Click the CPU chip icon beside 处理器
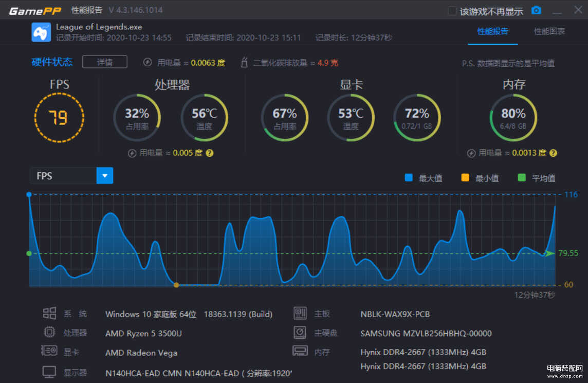Image resolution: width=588 pixels, height=383 pixels. click(x=49, y=332)
